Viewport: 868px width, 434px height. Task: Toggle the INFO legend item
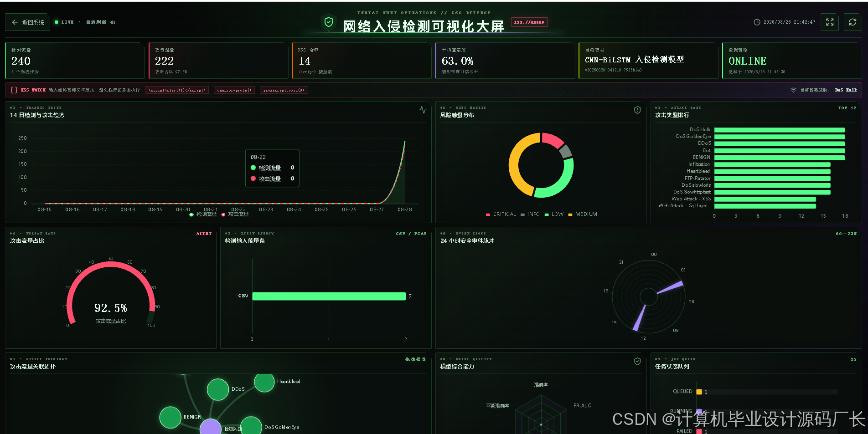click(530, 214)
